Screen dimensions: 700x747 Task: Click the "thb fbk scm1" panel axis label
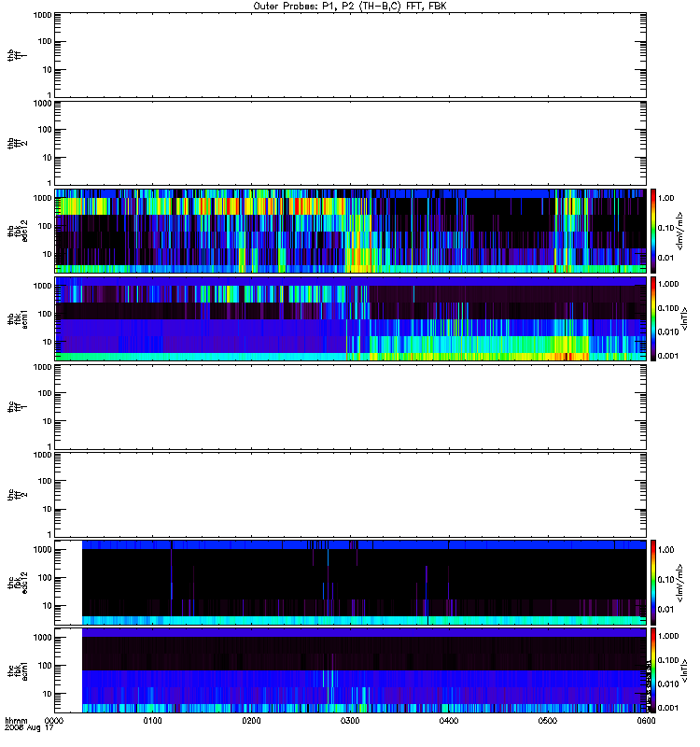[17, 318]
